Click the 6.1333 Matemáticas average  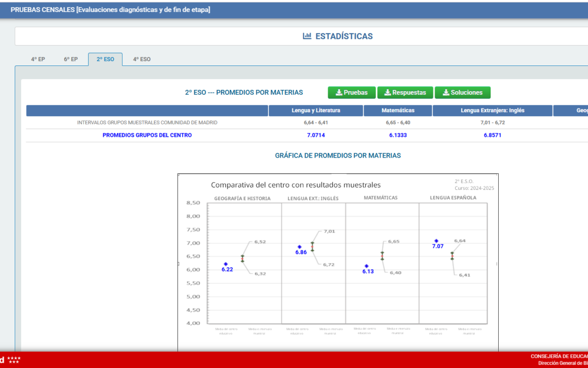coord(397,135)
